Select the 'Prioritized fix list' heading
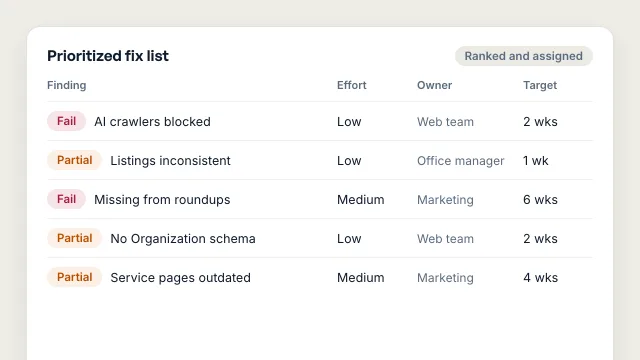The width and height of the screenshot is (640, 360). point(108,56)
